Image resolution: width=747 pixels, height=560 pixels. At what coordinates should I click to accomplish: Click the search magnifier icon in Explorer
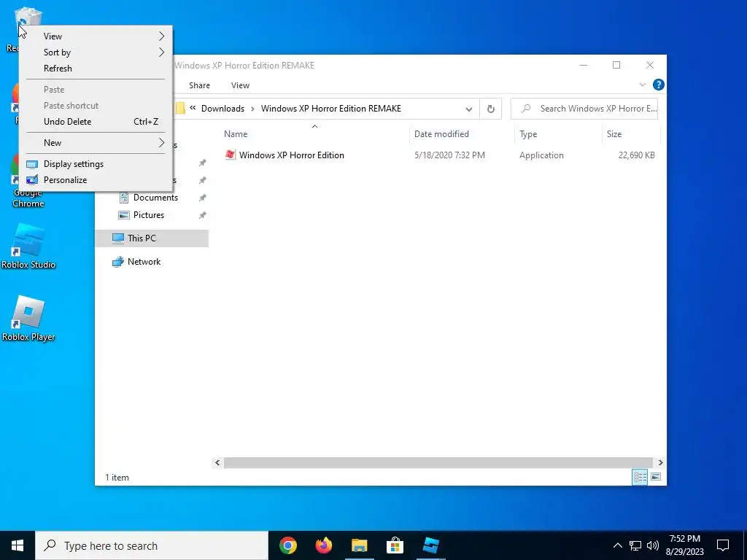click(x=526, y=109)
